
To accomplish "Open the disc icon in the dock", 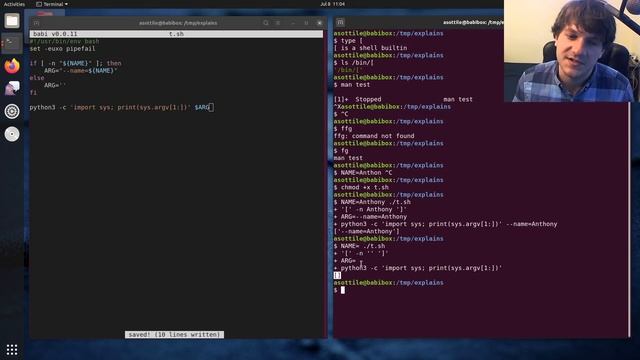I will tap(12, 134).
